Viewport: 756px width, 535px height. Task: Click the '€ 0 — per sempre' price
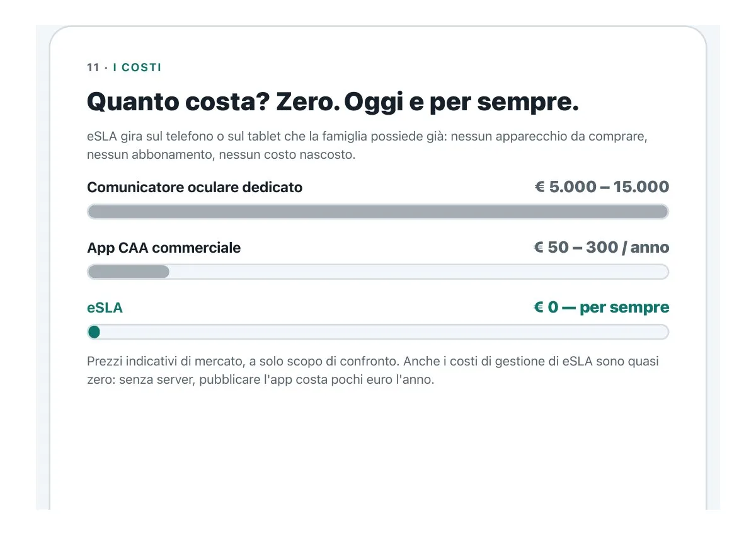(x=601, y=308)
